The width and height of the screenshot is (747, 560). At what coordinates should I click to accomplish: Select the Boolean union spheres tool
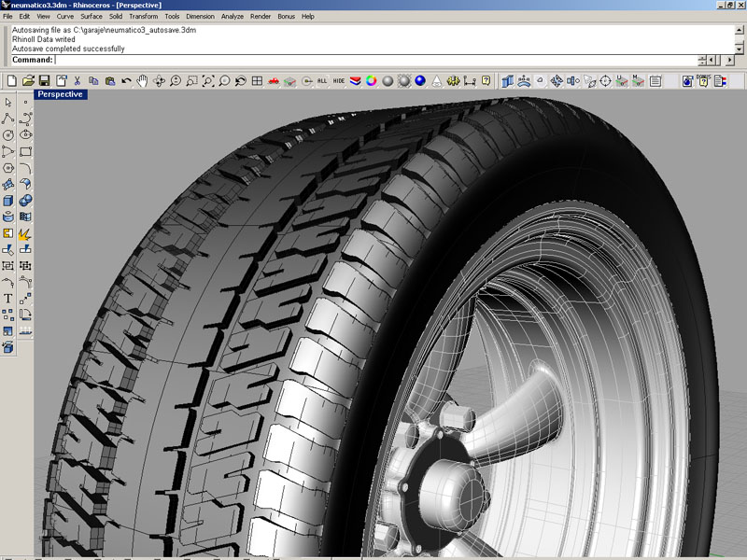26,201
